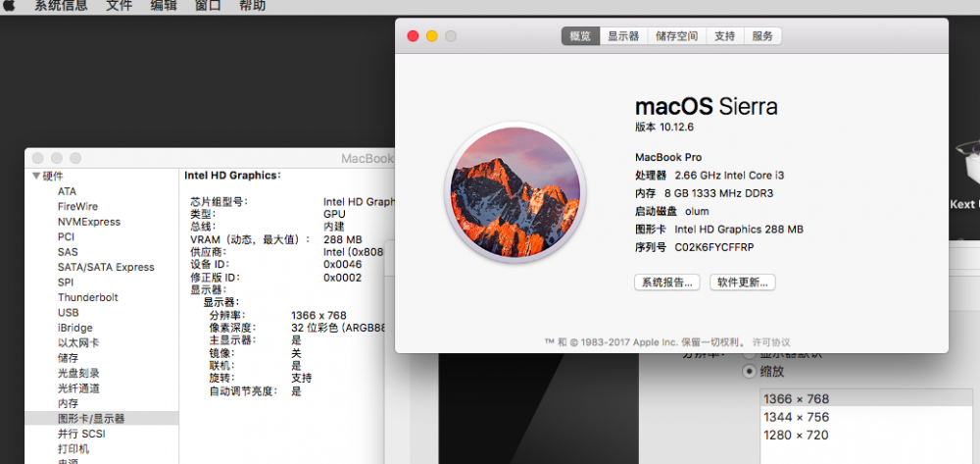Close the System Information window
Viewport: 980px width, 464px height.
point(37,158)
